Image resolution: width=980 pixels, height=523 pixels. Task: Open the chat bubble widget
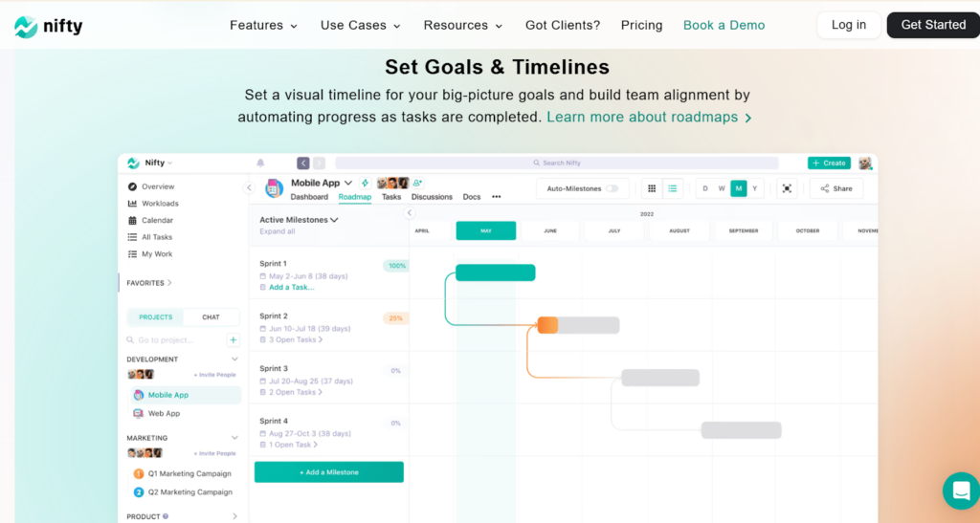point(959,490)
